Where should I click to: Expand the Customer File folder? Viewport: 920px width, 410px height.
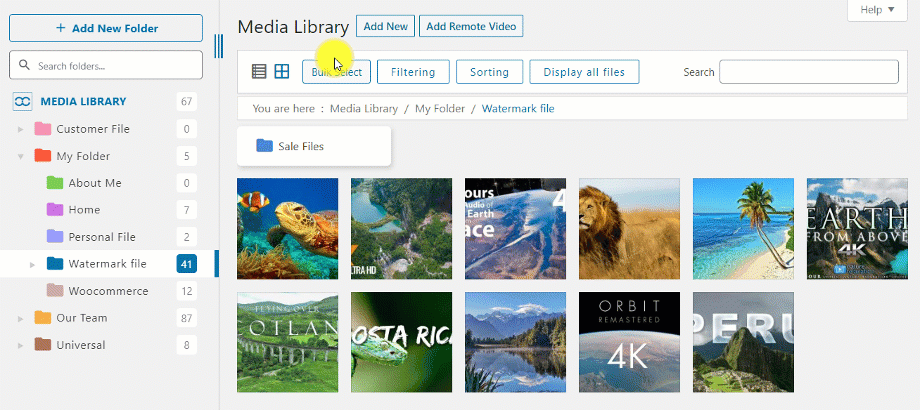20,129
